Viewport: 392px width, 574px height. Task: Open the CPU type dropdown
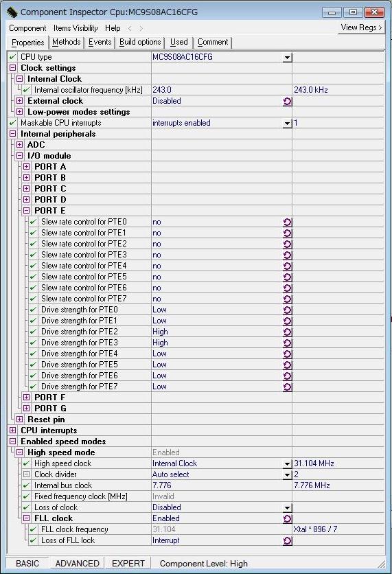point(288,58)
